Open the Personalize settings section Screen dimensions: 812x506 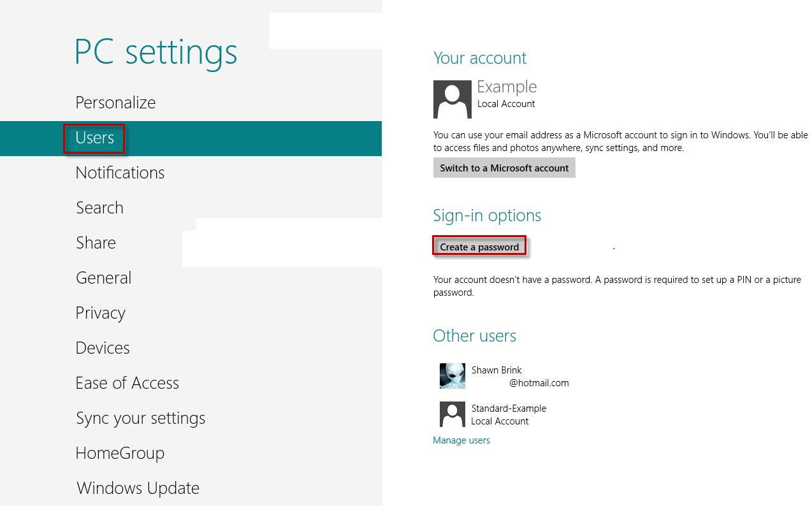[115, 103]
